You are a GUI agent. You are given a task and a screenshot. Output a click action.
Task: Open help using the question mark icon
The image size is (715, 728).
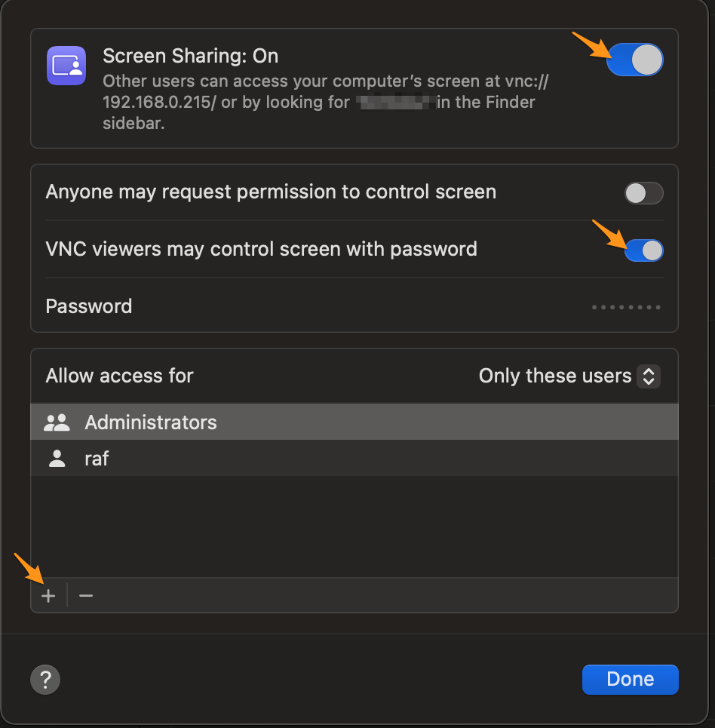coord(44,679)
